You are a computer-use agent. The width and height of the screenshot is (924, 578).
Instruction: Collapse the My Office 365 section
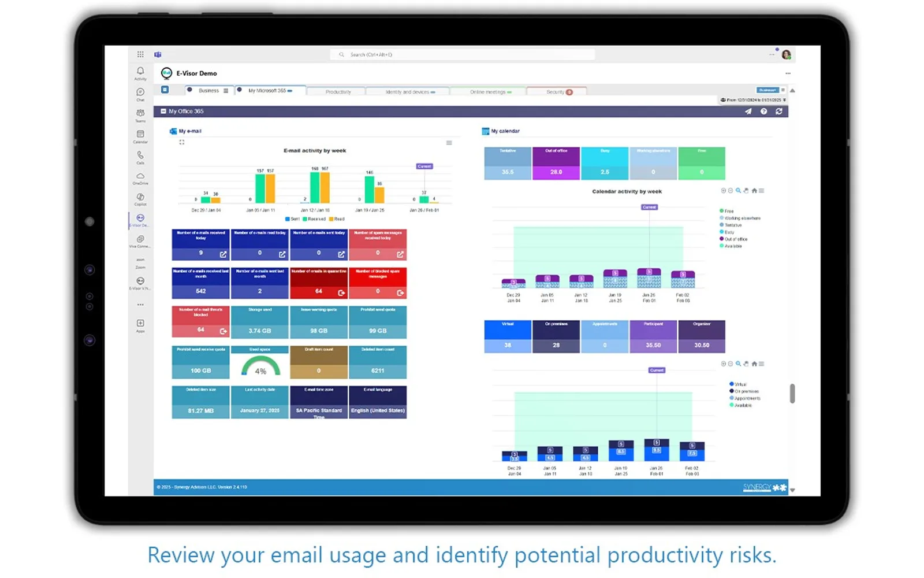(x=163, y=111)
